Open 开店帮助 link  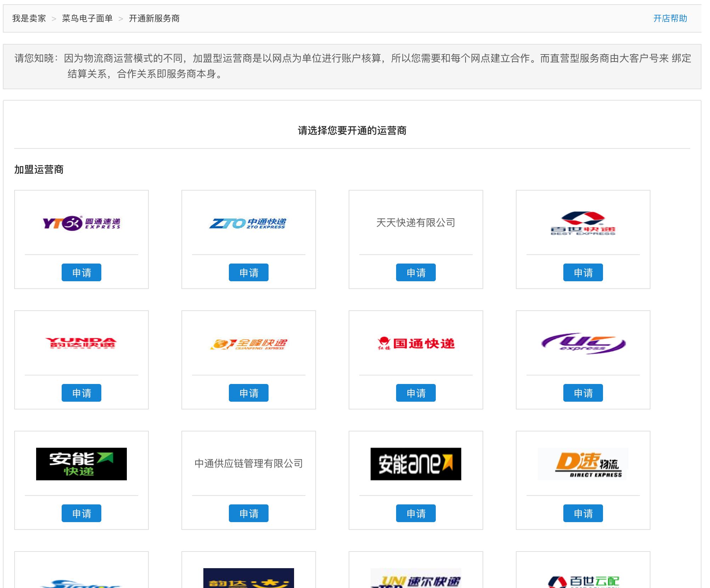pyautogui.click(x=671, y=18)
